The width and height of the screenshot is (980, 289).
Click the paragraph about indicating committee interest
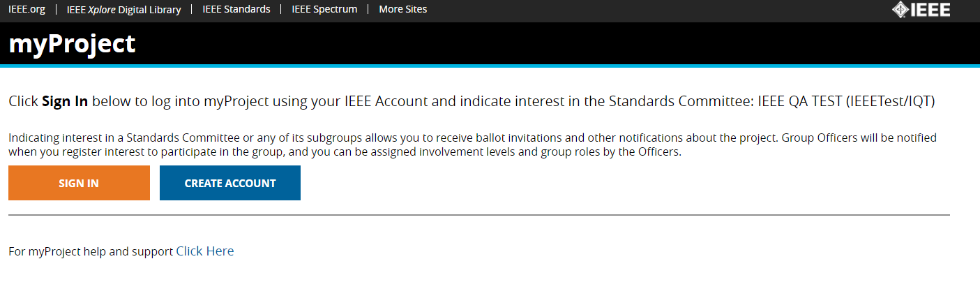coord(472,144)
